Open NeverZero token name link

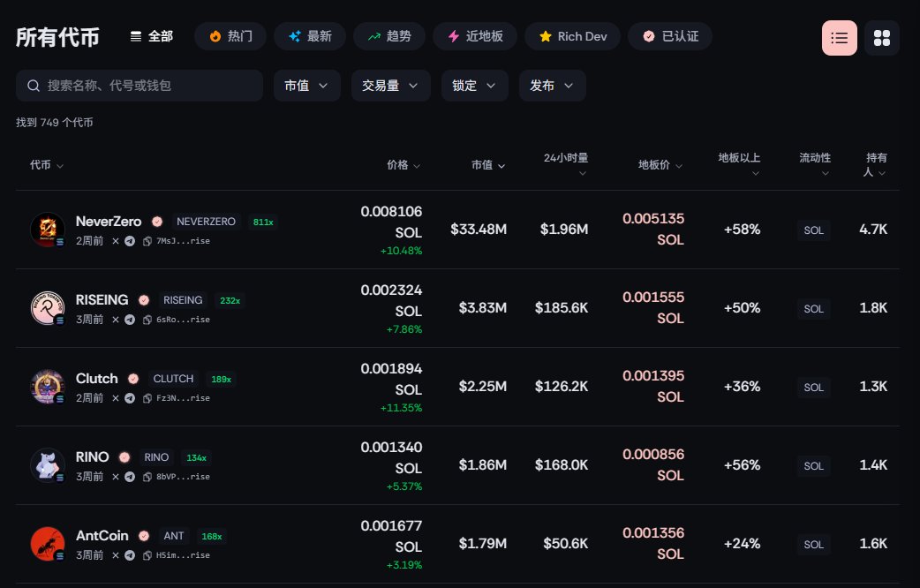(109, 222)
